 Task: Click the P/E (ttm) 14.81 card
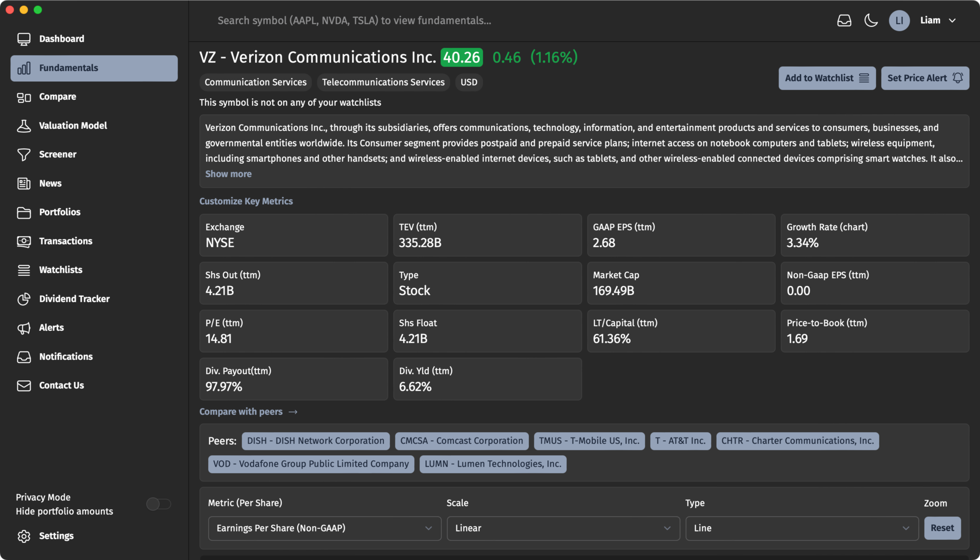pos(293,331)
